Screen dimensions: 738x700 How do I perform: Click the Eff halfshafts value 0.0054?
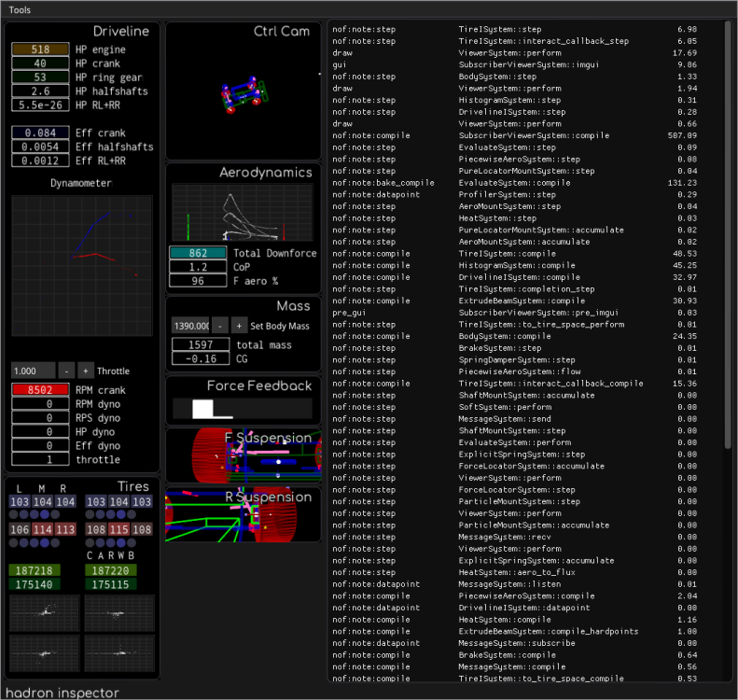[40, 147]
